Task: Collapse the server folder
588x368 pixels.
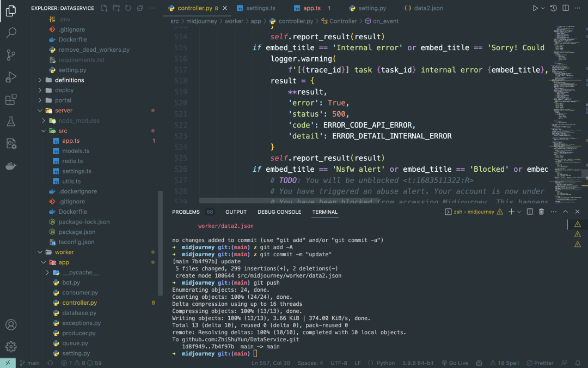Action: click(40, 110)
